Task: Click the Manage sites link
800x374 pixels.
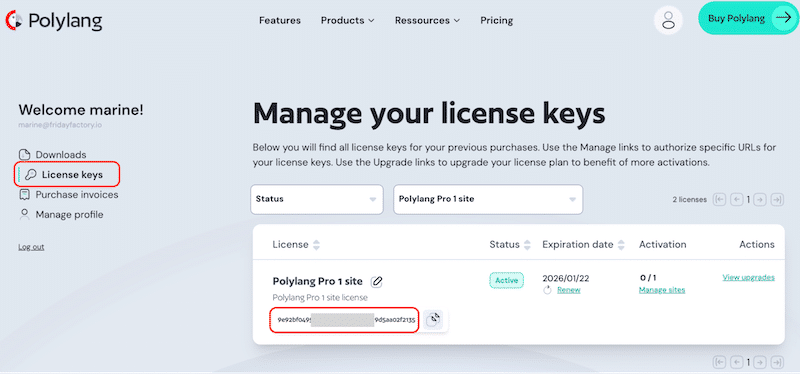Action: coord(662,290)
